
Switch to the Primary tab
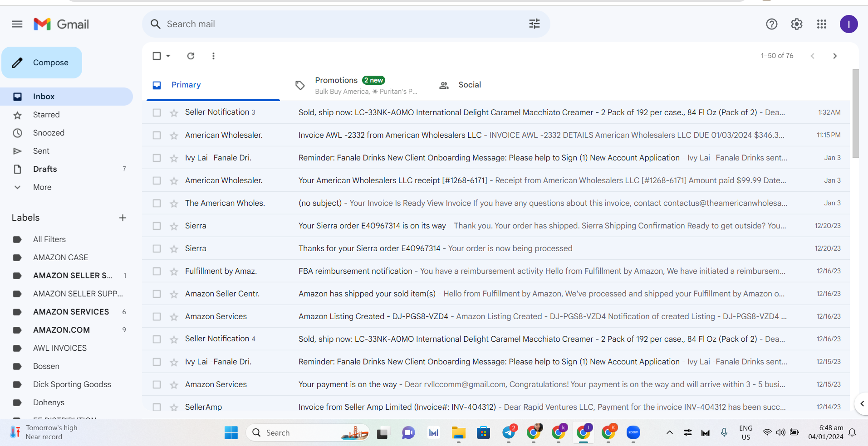coord(213,85)
